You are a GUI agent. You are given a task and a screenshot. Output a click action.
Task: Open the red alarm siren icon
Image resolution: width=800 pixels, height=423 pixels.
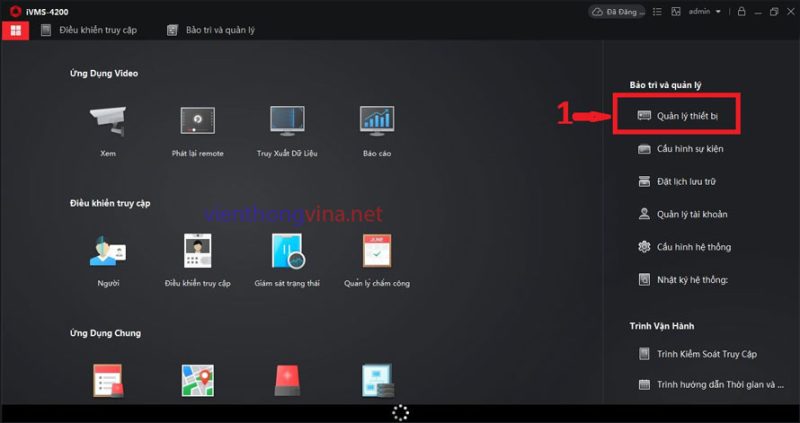[287, 381]
